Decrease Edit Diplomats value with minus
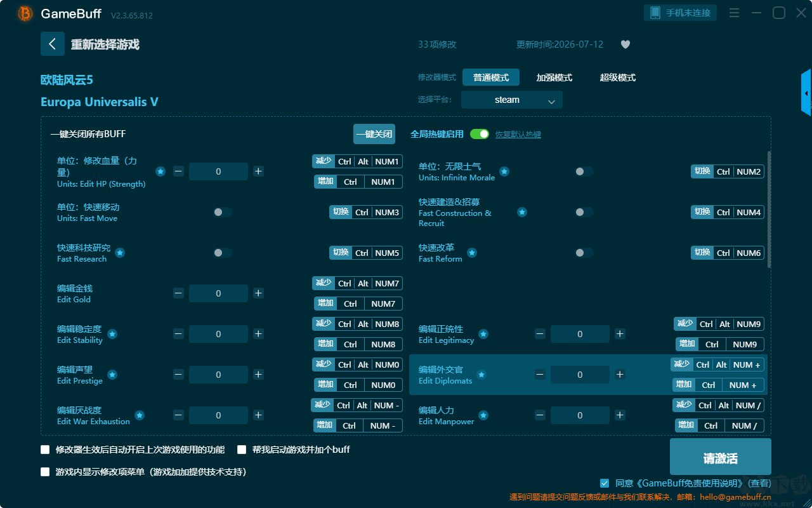Screen dimensions: 812x508 tap(540, 375)
